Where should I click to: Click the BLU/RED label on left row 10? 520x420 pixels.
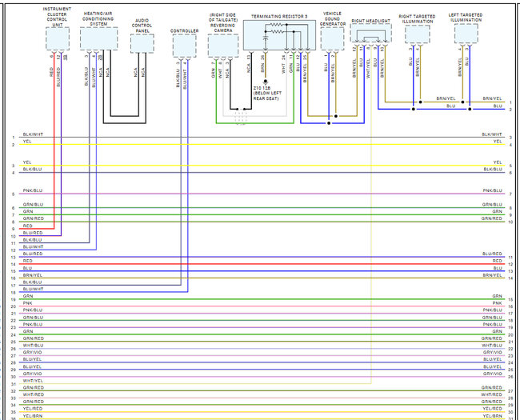[x=33, y=233]
